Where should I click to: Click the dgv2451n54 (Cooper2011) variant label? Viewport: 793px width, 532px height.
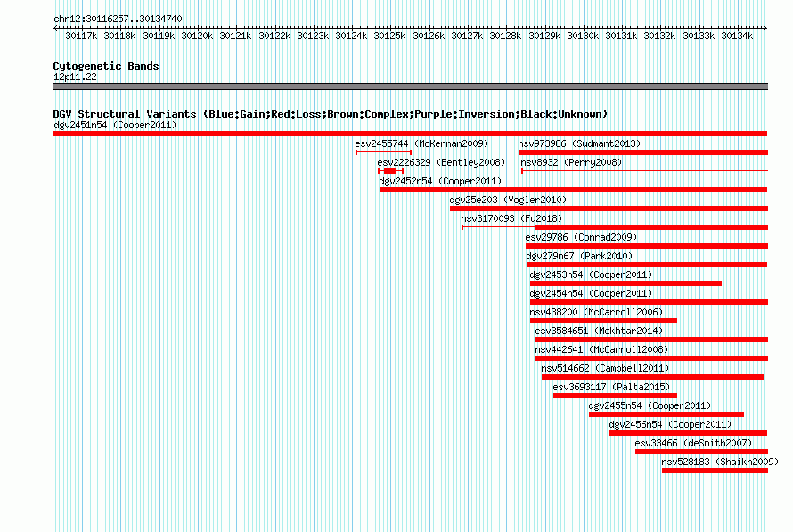(x=115, y=125)
